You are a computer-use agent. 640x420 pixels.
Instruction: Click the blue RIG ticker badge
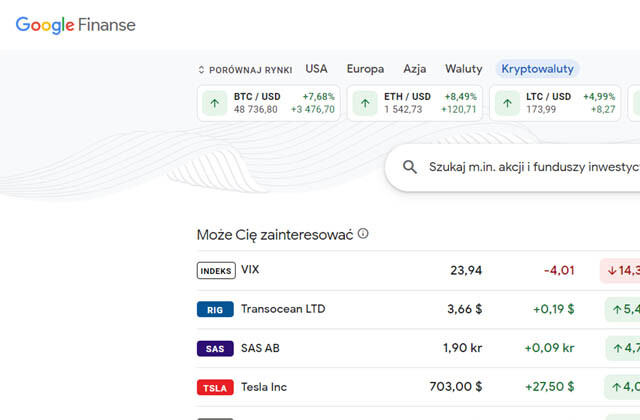point(215,309)
